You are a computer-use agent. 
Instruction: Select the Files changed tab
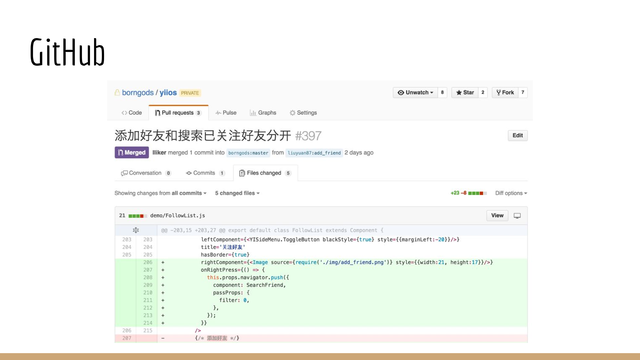pos(265,173)
